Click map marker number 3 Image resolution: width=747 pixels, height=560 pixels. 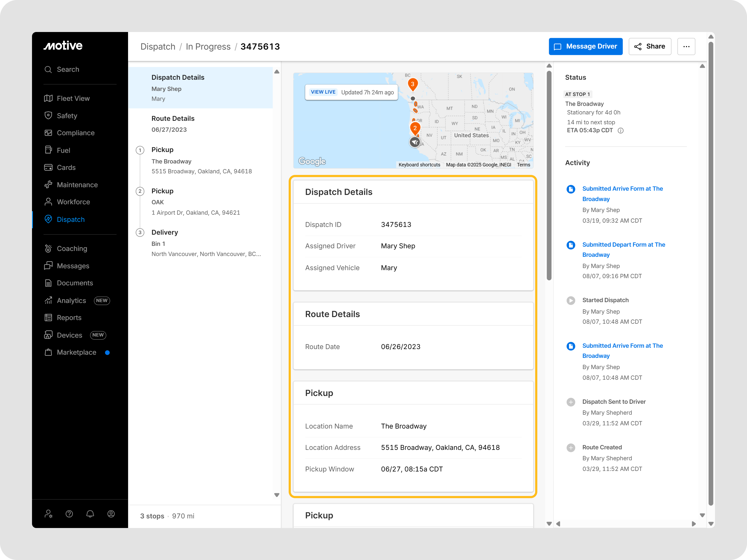[x=412, y=84]
